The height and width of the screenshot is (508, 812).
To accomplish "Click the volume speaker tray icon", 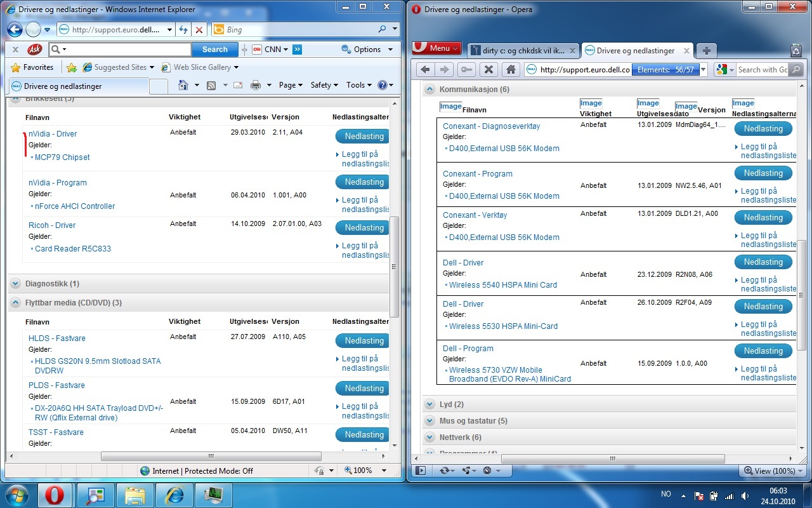I will point(744,496).
